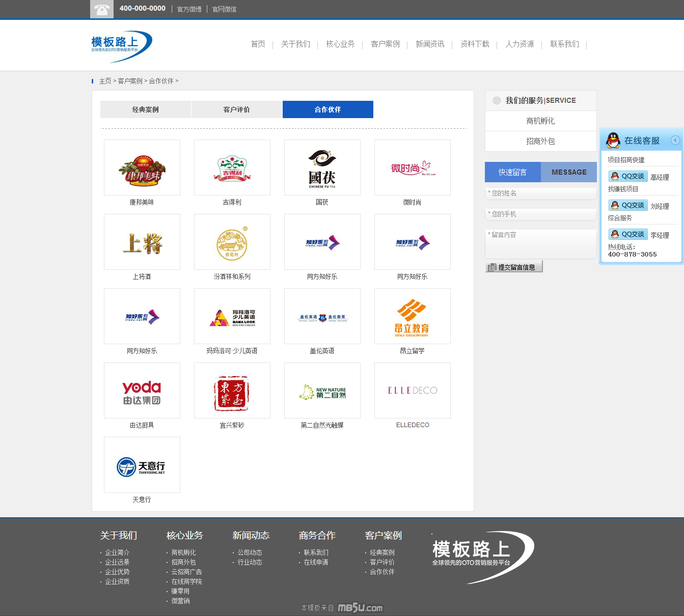Open 人力资源 in the navigation menu
684x616 pixels.
(519, 44)
